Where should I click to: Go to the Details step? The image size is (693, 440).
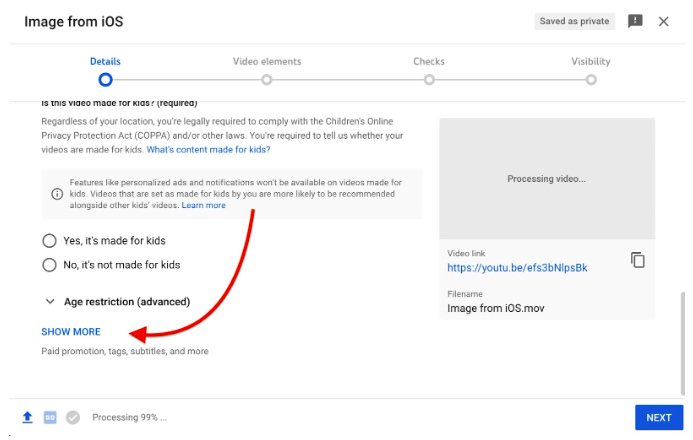tap(105, 61)
